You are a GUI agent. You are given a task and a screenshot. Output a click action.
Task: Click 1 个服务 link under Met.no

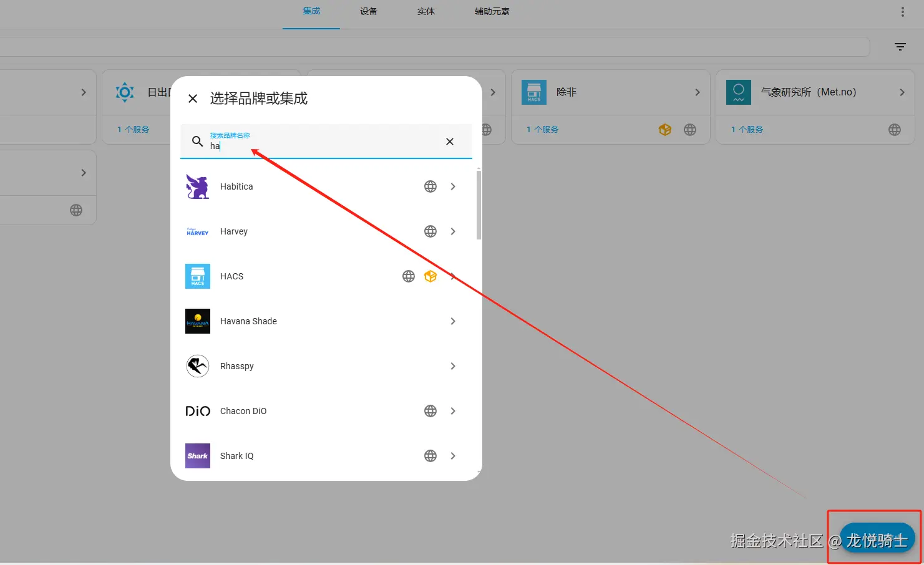[x=747, y=130]
